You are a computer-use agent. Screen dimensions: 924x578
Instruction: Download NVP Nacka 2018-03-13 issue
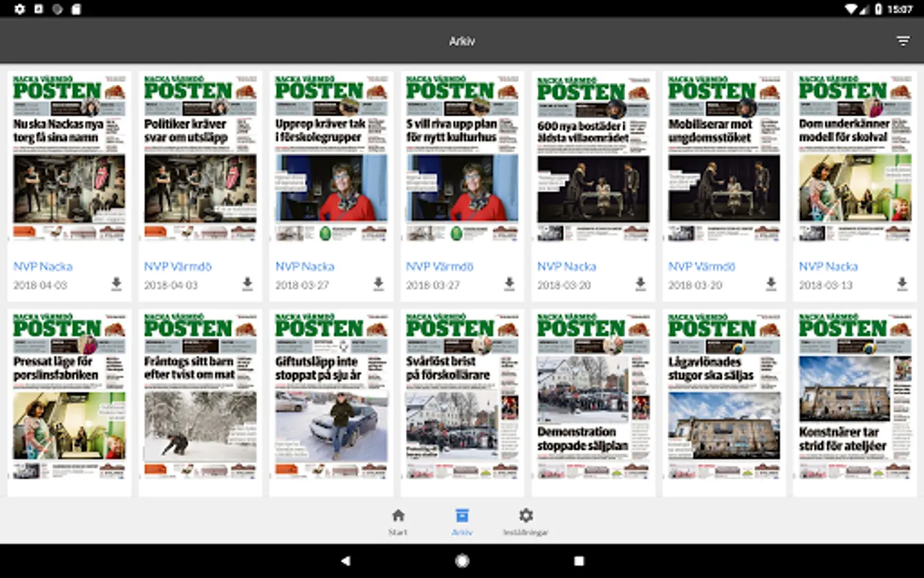pos(902,284)
